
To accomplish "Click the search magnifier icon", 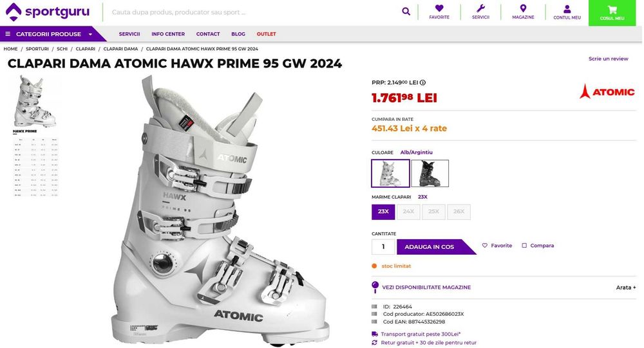I will (x=406, y=12).
